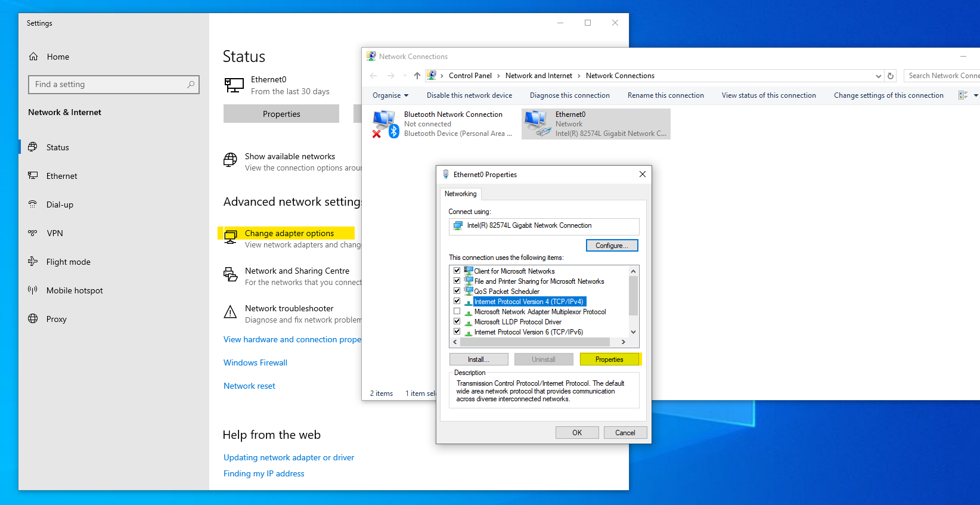The height and width of the screenshot is (505, 980).
Task: Go to Home in Settings sidebar
Action: pyautogui.click(x=58, y=57)
